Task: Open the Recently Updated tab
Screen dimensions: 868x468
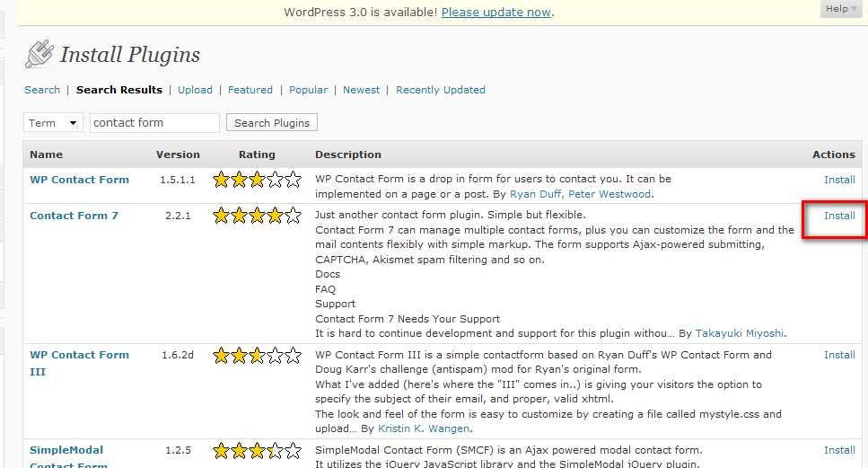Action: pyautogui.click(x=440, y=90)
